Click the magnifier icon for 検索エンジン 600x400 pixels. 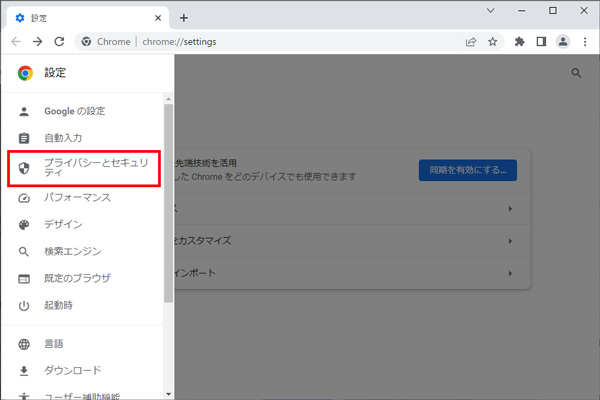coord(24,251)
